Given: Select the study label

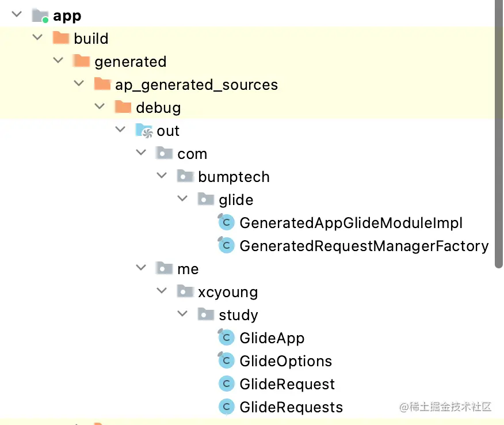Looking at the screenshot, I should click(239, 315).
